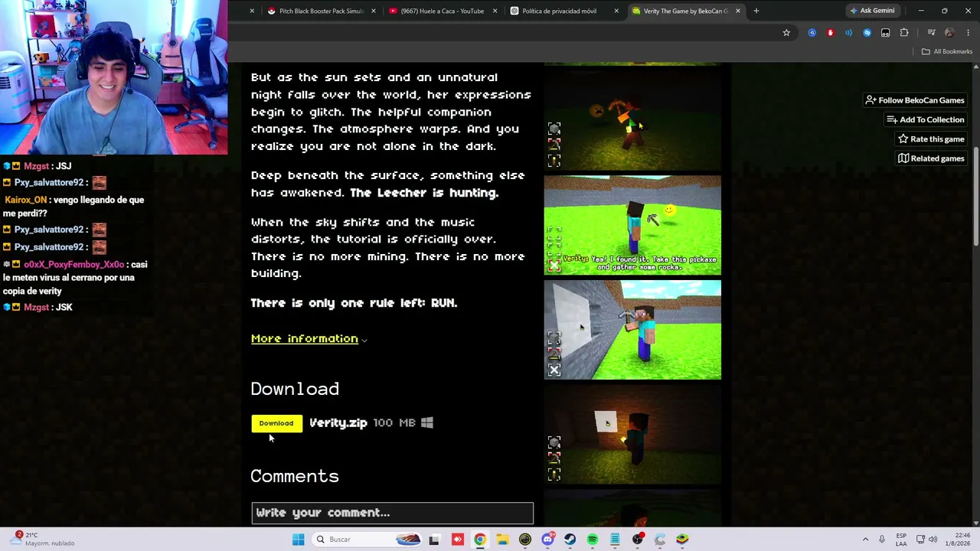Click the Kairox_ON username in chat
Viewport: 980px width, 551px height.
25,200
